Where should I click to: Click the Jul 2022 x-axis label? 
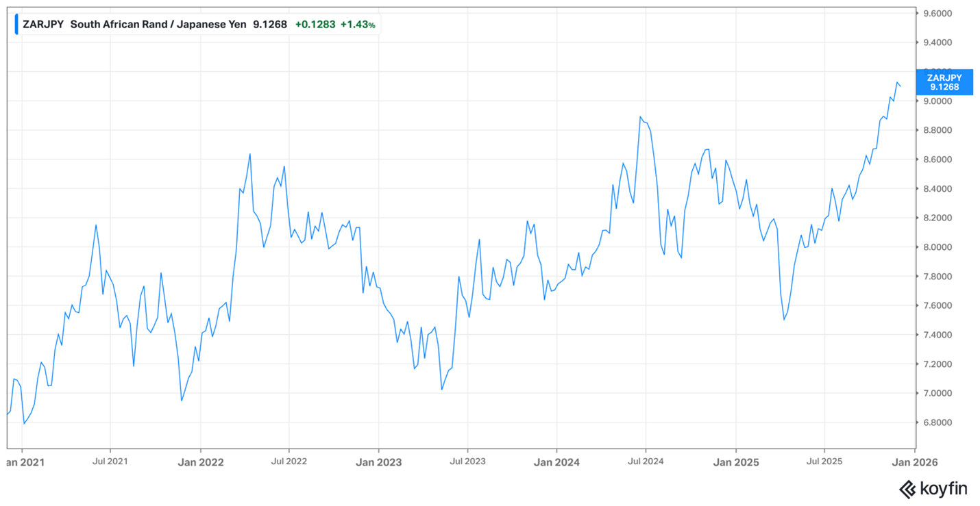coord(289,461)
